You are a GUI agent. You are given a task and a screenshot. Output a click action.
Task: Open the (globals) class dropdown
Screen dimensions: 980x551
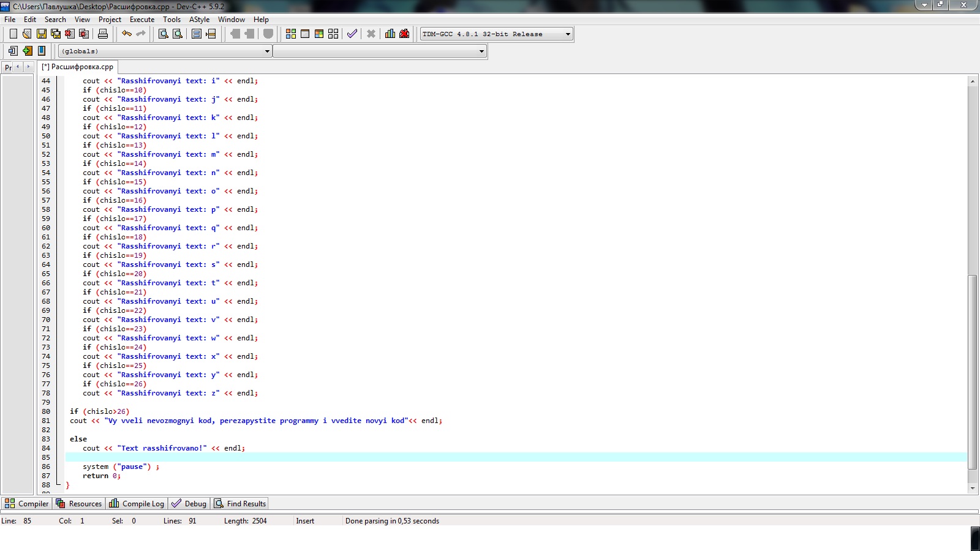267,51
